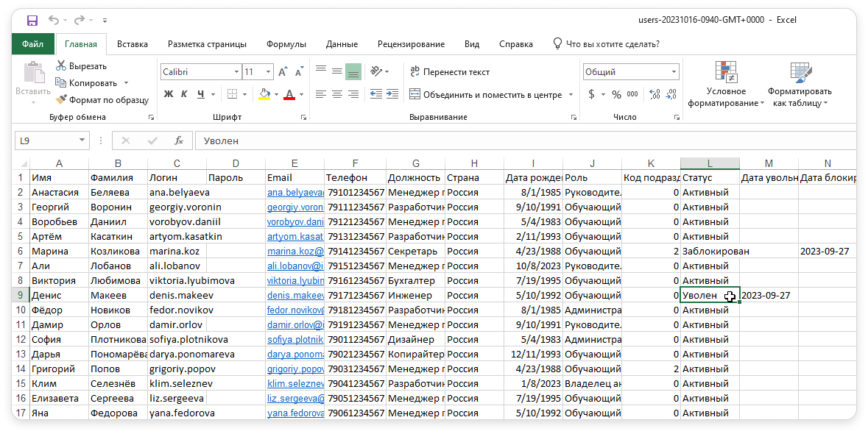The image size is (868, 434).
Task: Select all cells via the corner triangle
Action: [24, 163]
